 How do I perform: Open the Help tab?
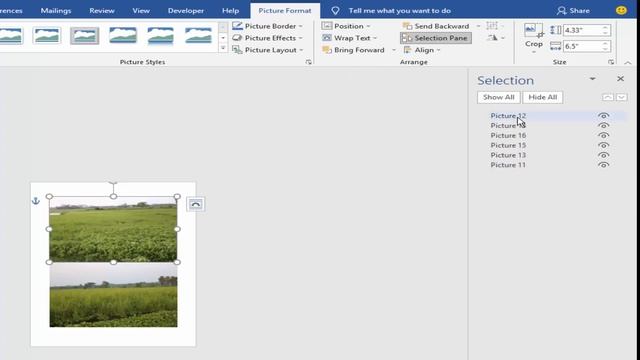tap(231, 11)
